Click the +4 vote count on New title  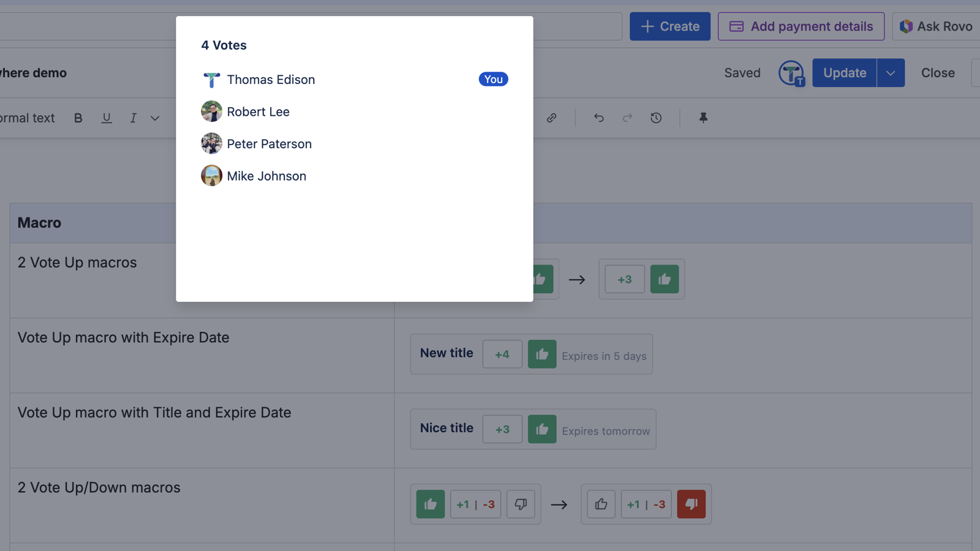[502, 354]
